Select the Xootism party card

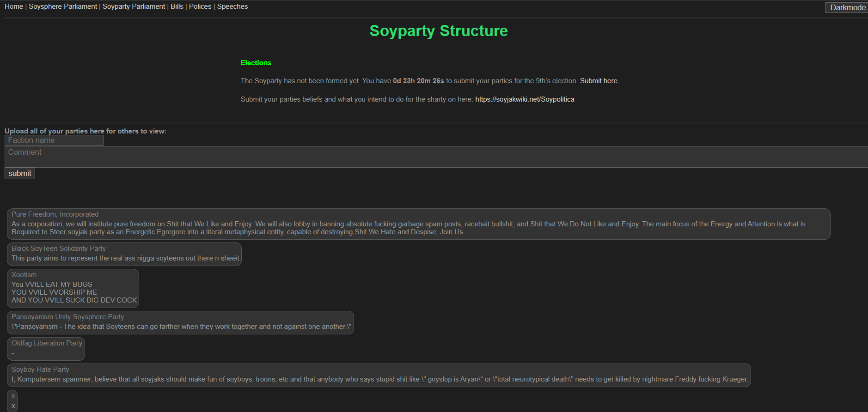coord(73,288)
